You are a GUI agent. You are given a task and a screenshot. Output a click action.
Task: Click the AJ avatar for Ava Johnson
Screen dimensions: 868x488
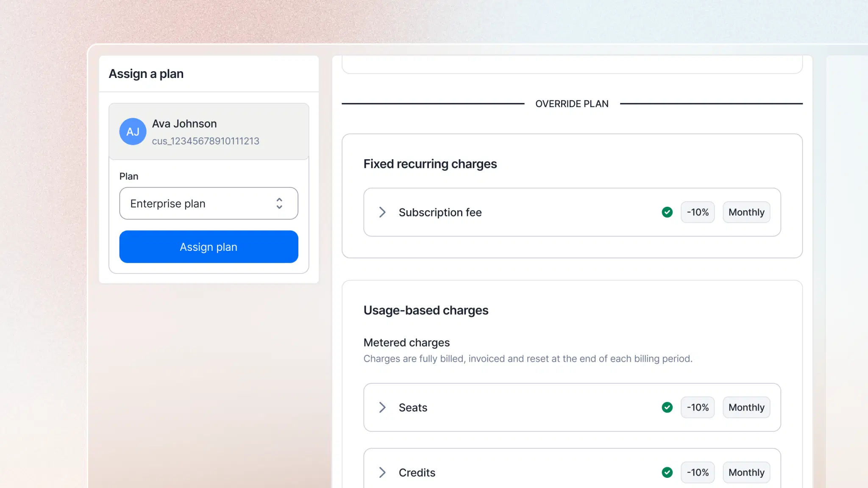coord(133,132)
